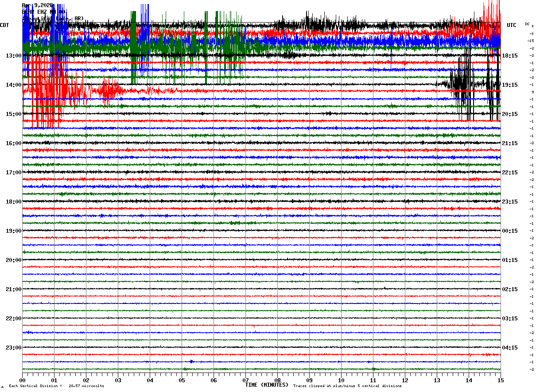
Task: Click minute tick '00' on the bottom axis
Action: click(x=23, y=380)
